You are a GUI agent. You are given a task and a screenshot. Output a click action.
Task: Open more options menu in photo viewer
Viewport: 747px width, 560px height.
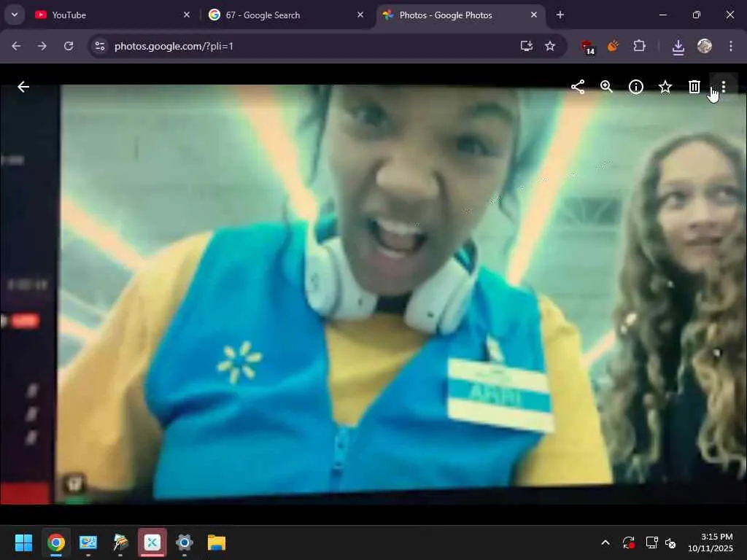point(724,87)
